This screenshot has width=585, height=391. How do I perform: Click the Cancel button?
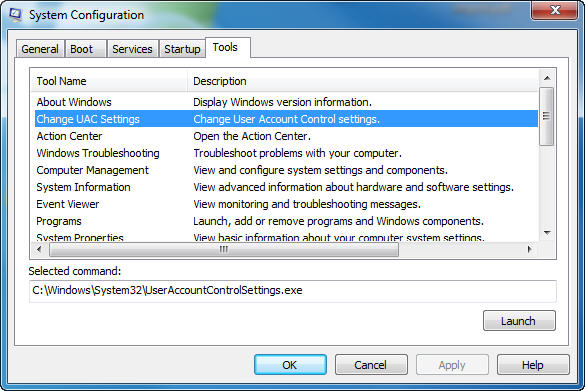pyautogui.click(x=371, y=365)
